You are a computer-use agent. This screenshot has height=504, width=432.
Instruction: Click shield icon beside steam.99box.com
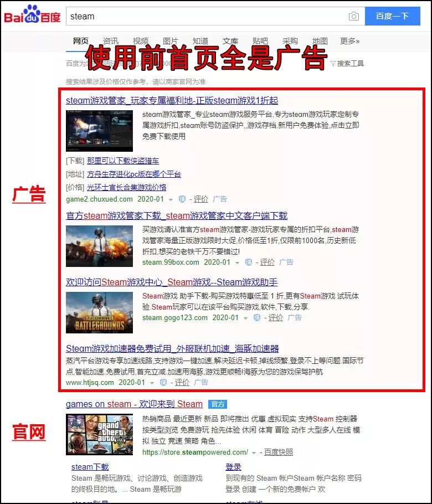click(249, 263)
